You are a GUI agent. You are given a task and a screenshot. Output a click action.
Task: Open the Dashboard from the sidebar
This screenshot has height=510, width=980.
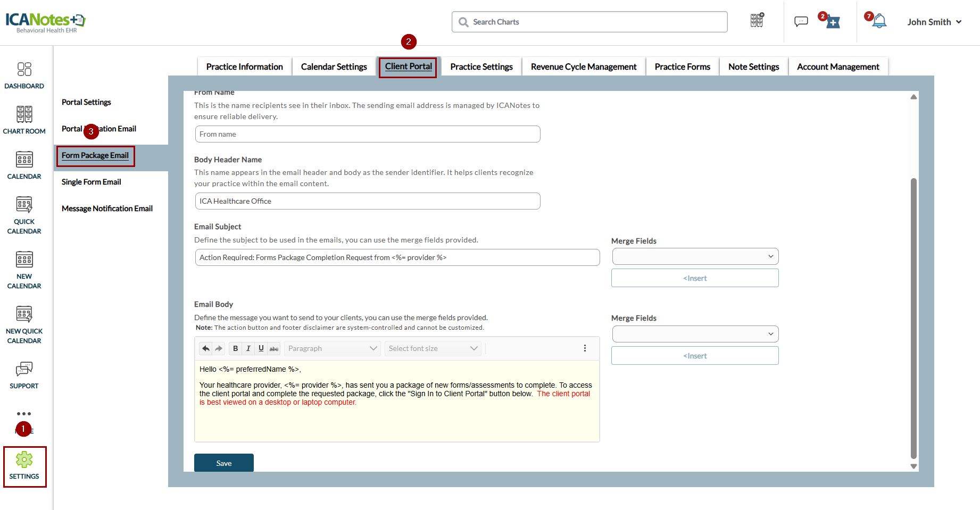pos(24,75)
